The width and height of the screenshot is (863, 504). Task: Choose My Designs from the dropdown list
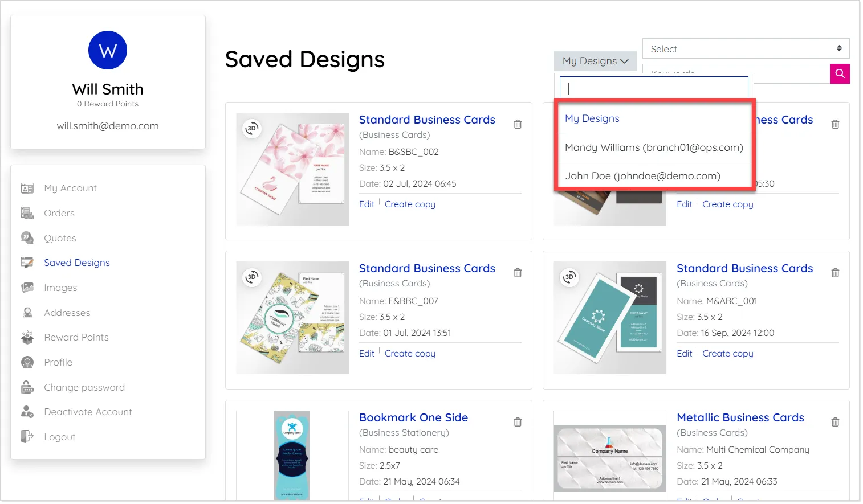[x=654, y=118]
